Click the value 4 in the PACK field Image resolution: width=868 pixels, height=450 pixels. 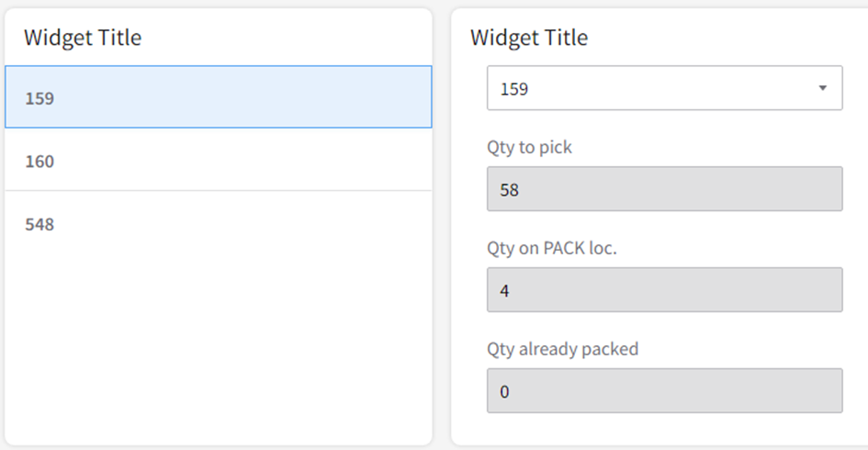pos(504,291)
